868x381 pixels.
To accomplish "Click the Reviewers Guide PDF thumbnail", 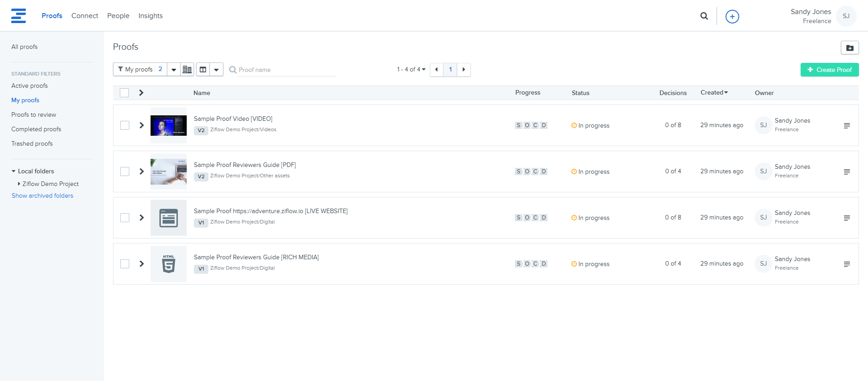I will pyautogui.click(x=169, y=171).
